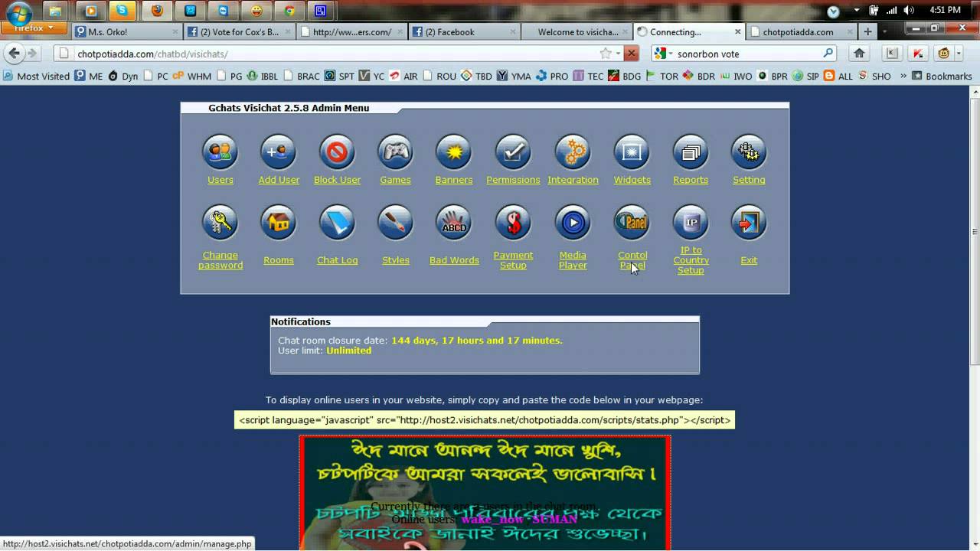Select the Rooms house icon

(279, 222)
